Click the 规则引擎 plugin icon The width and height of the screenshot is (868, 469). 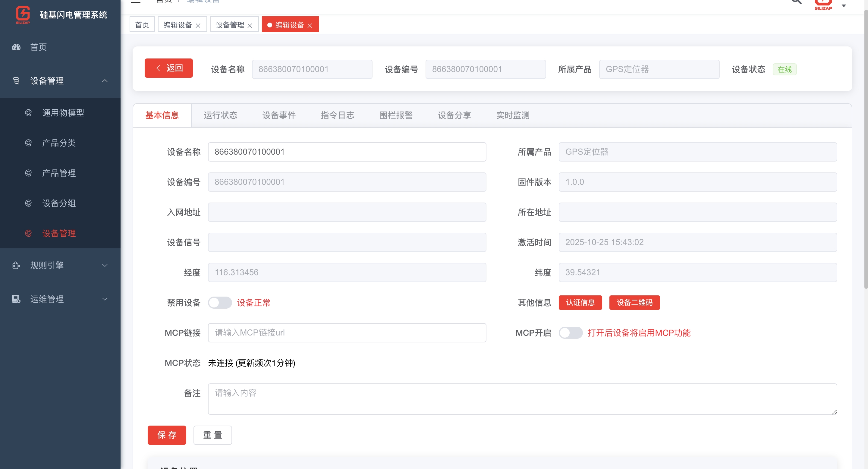(x=16, y=266)
